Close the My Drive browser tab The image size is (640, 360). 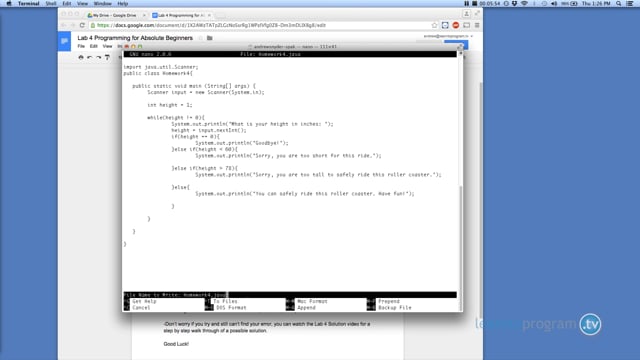pyautogui.click(x=144, y=15)
